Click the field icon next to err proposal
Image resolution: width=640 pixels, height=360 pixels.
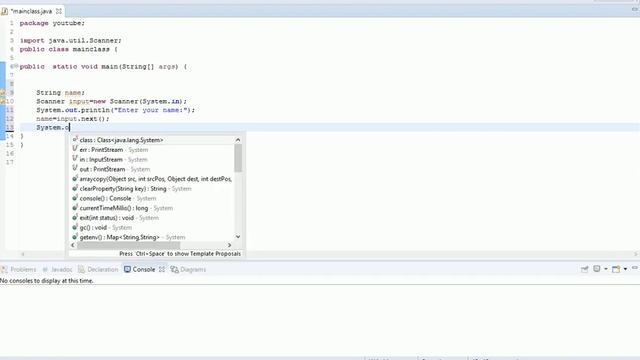click(x=75, y=149)
